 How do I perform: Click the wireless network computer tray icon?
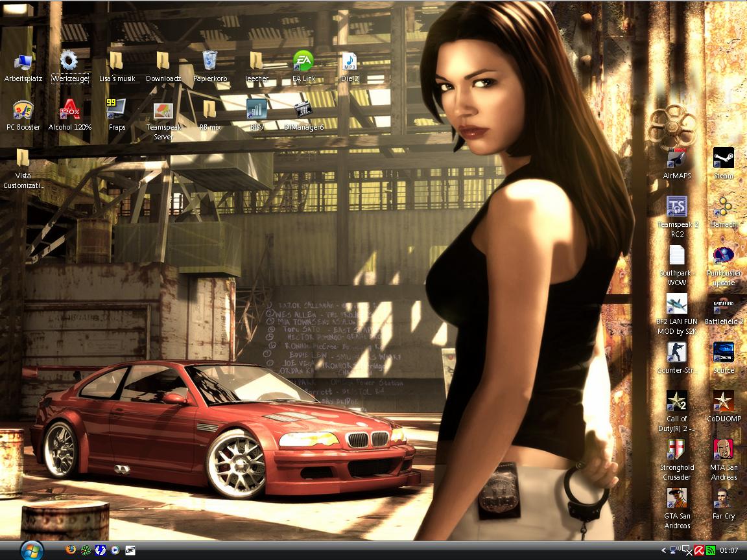point(674,550)
